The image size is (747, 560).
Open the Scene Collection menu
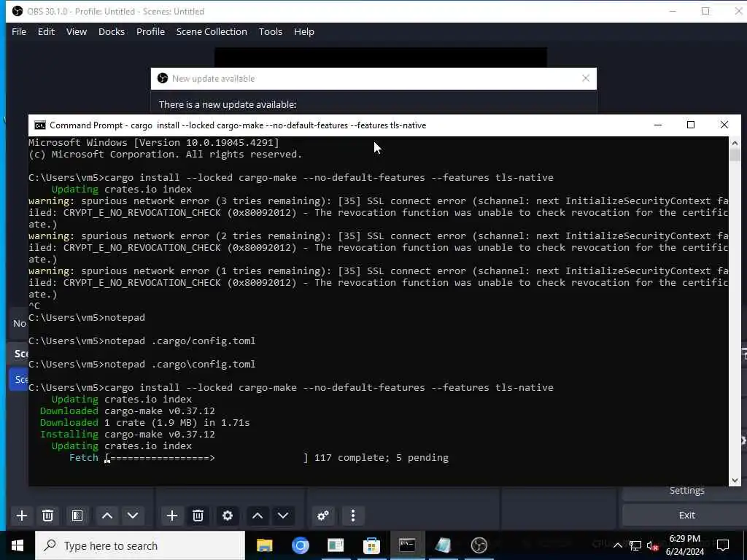pos(212,31)
